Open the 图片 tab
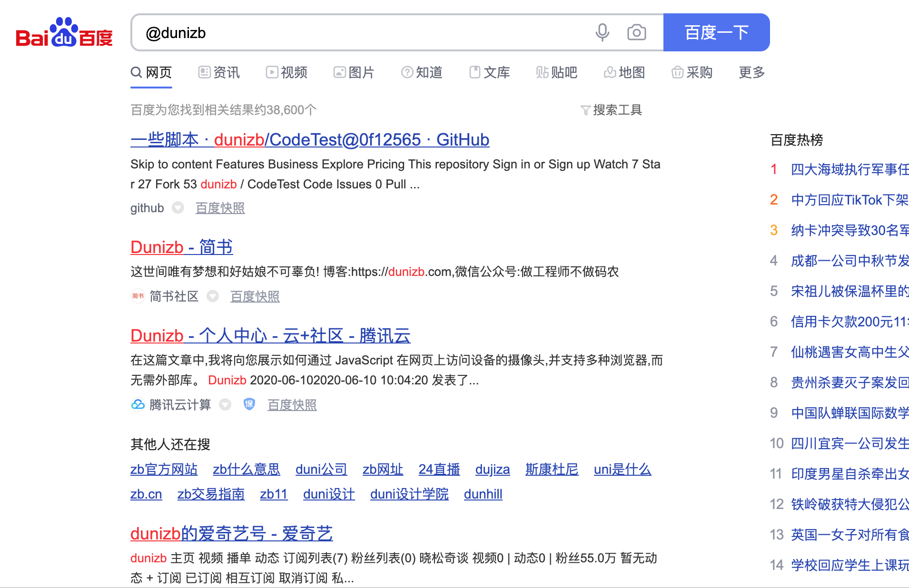The width and height of the screenshot is (909, 588). pos(354,72)
